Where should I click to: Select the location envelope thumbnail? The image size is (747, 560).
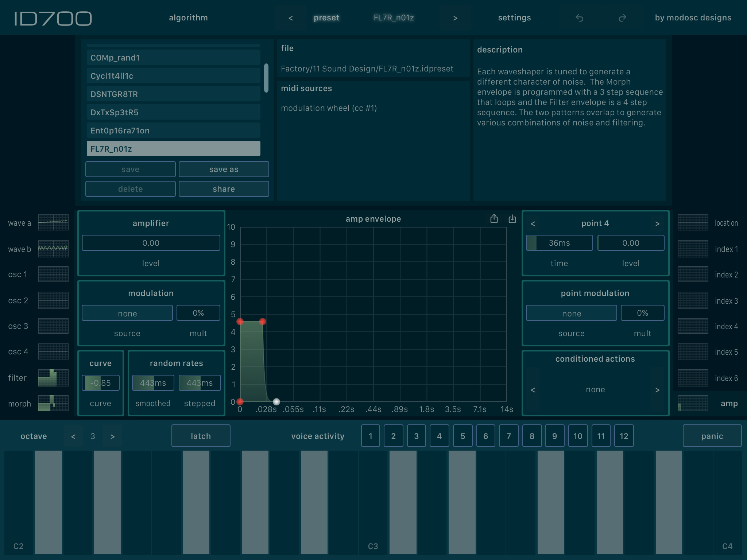pyautogui.click(x=693, y=223)
